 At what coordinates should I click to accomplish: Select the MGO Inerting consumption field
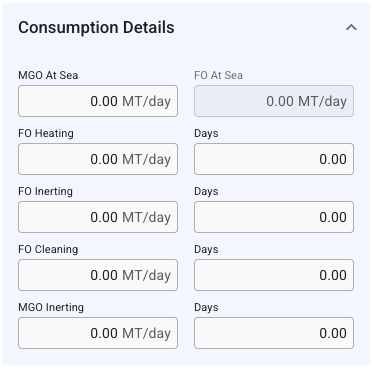pyautogui.click(x=98, y=333)
